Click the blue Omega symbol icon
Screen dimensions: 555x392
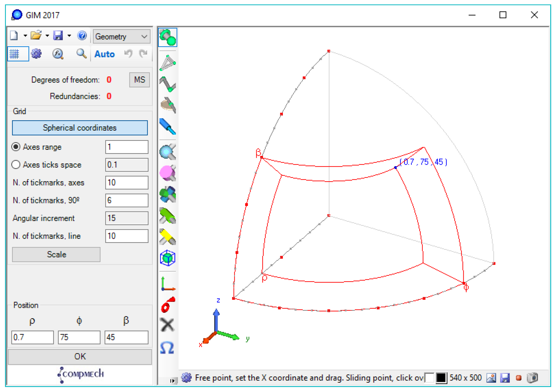pos(167,348)
